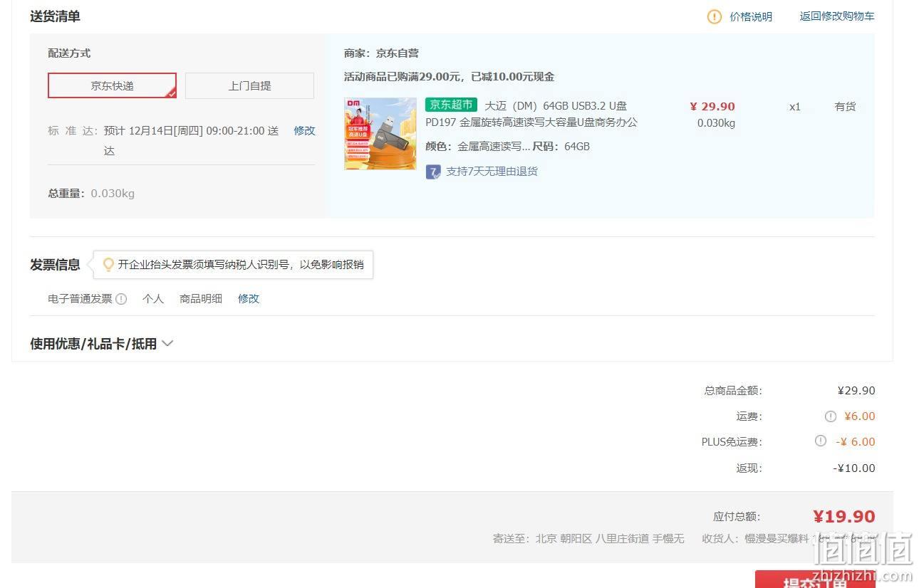Image resolution: width=919 pixels, height=588 pixels.
Task: Go back via 返回修改购物车 link
Action: tap(837, 16)
